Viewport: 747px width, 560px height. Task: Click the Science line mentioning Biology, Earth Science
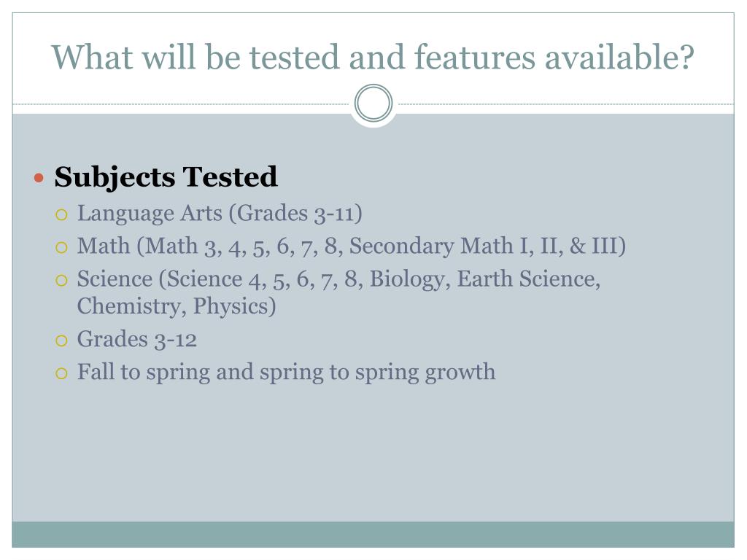click(x=338, y=279)
